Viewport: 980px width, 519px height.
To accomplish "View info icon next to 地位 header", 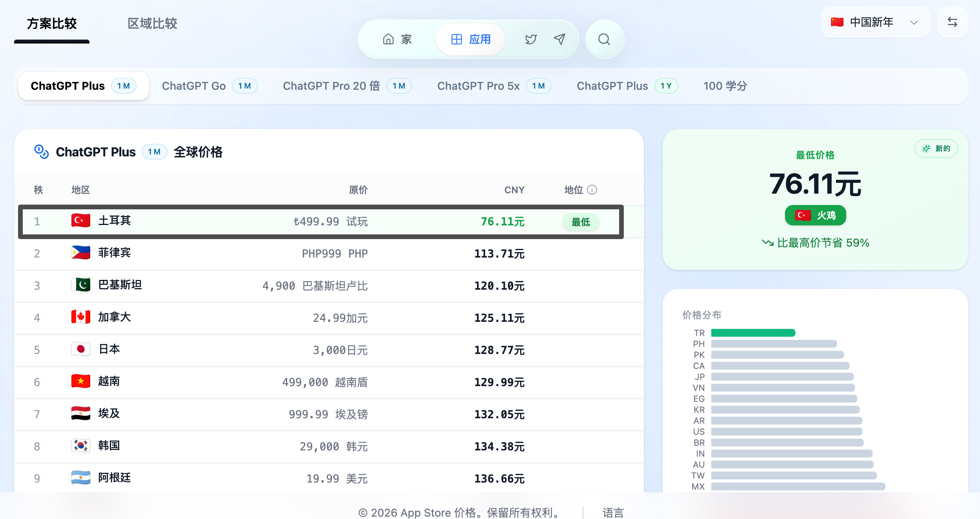I will (x=592, y=190).
